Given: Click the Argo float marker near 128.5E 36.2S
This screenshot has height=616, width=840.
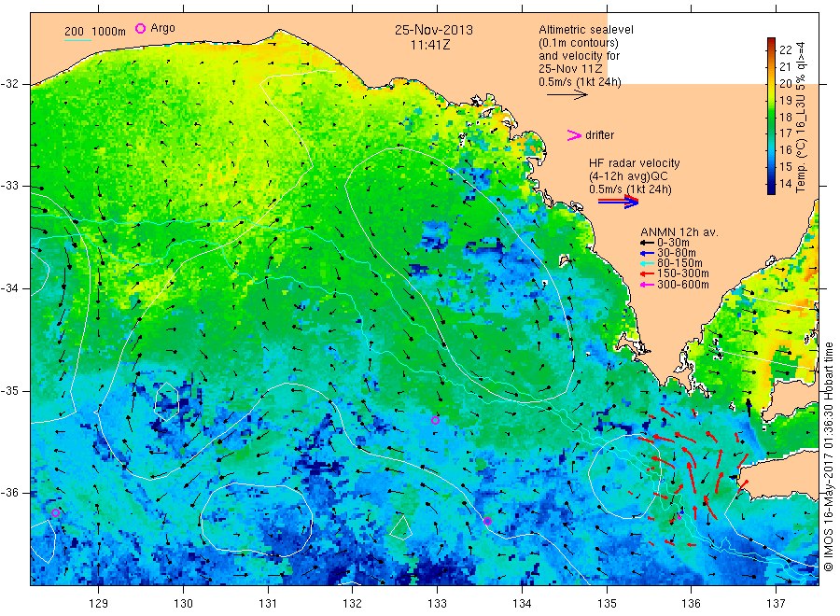Looking at the screenshot, I should tap(55, 512).
